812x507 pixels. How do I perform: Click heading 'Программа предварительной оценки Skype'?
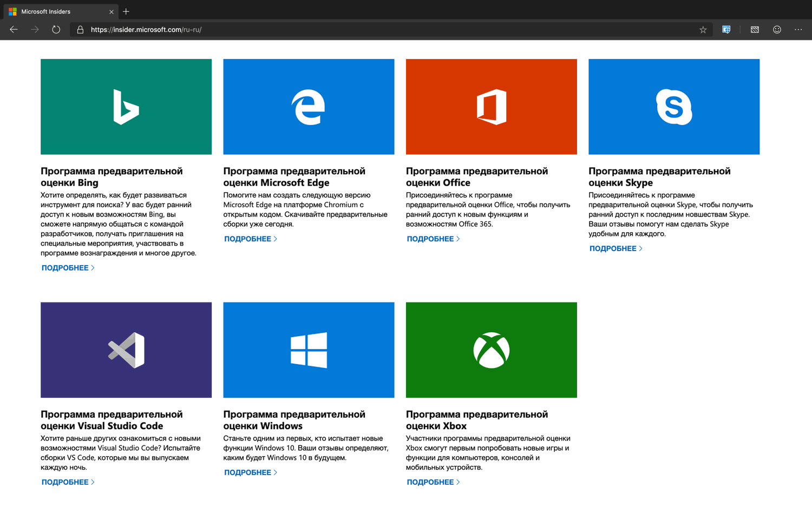pos(659,177)
